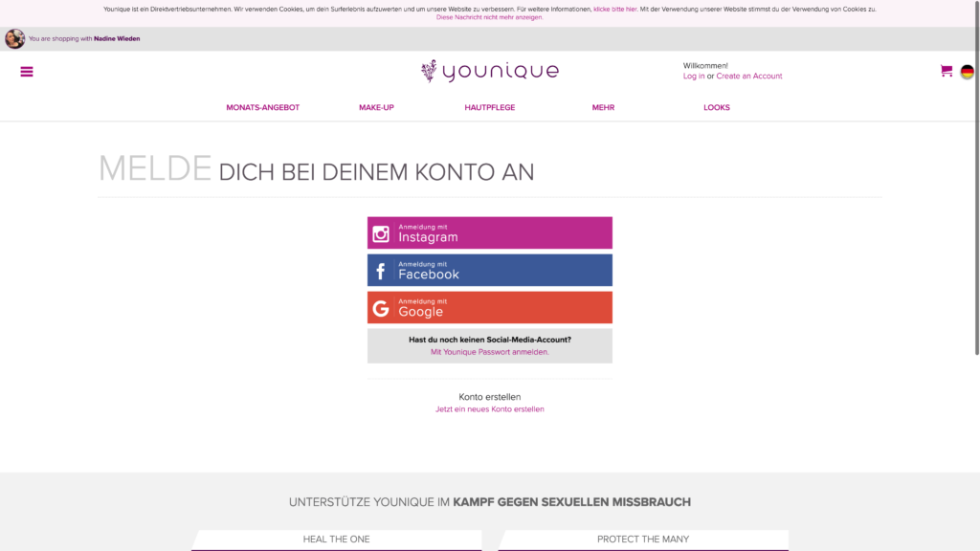Image resolution: width=980 pixels, height=551 pixels.
Task: Click the Log in link
Action: click(x=693, y=77)
